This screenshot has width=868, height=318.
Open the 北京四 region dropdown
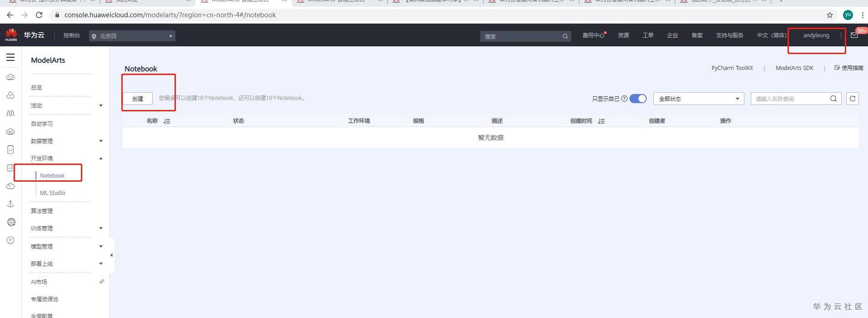point(132,36)
